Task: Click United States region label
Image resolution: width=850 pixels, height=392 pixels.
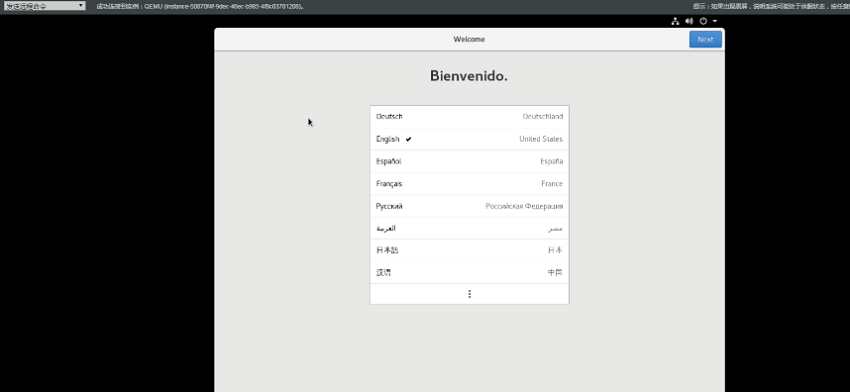Action: tap(540, 139)
